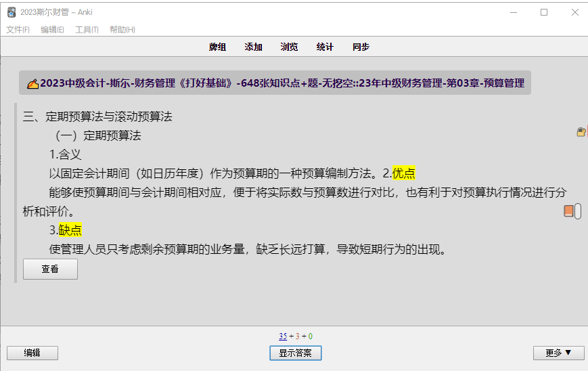Click the pencil icon beside the deck title
588x371 pixels.
click(32, 83)
